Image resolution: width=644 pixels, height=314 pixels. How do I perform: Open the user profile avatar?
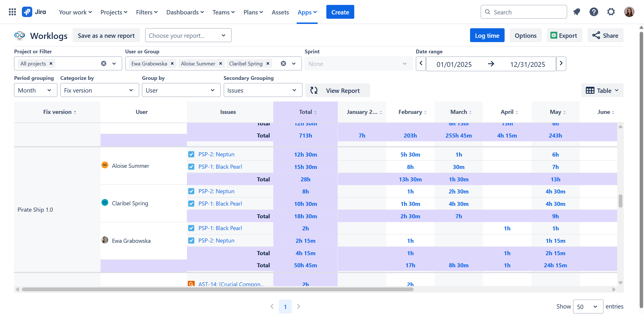pos(629,12)
